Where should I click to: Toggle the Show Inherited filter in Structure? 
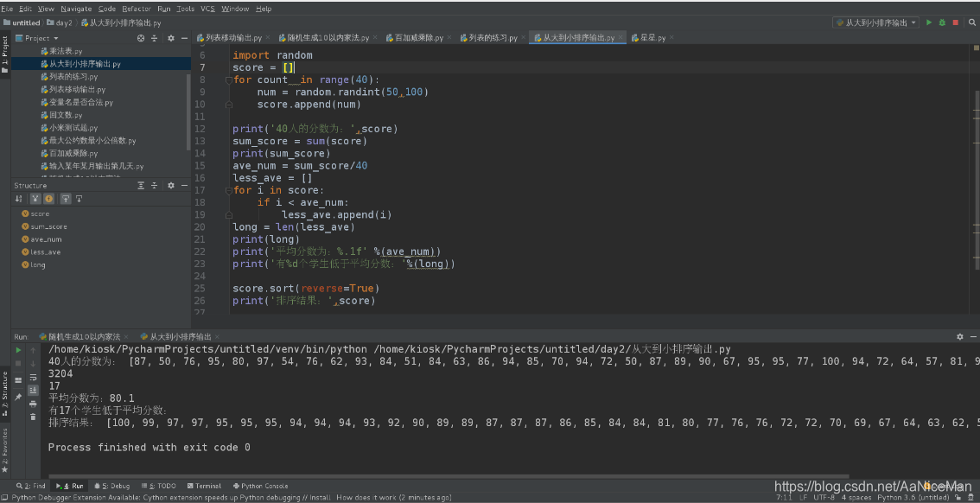pos(35,199)
